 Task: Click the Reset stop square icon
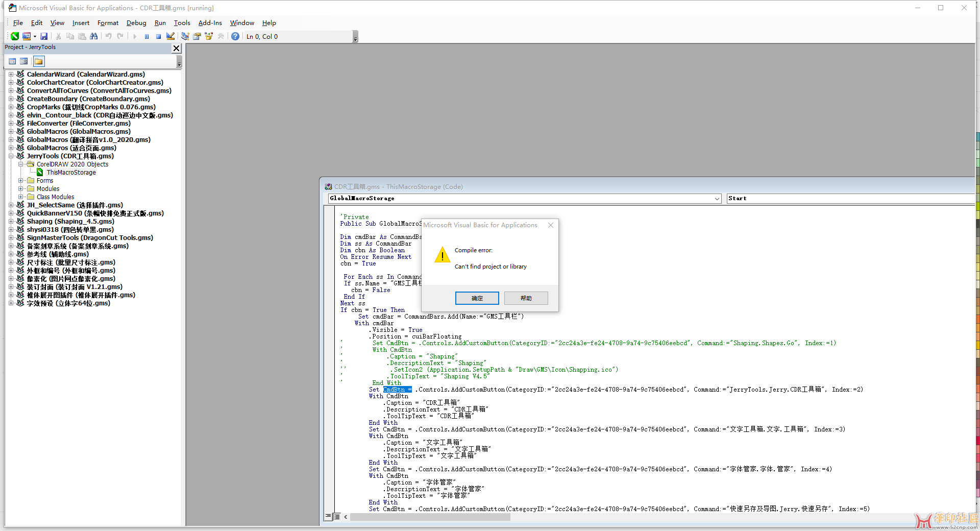coord(158,36)
